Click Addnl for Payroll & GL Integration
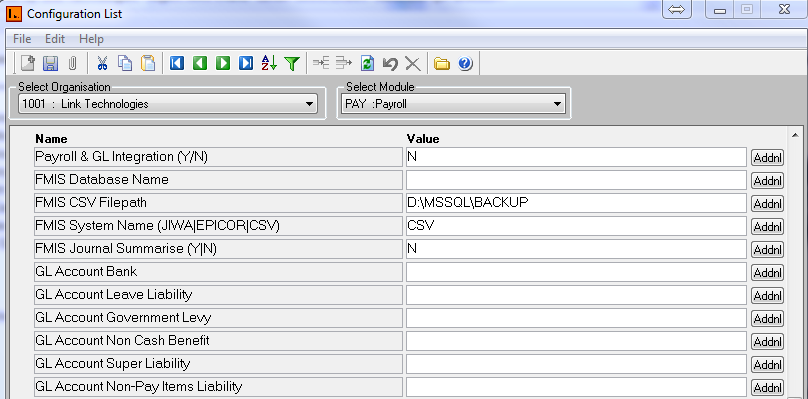 click(x=767, y=158)
